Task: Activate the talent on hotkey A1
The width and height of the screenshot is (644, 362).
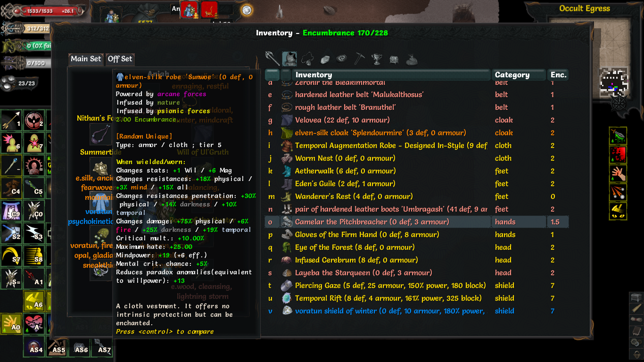Action: click(x=34, y=279)
